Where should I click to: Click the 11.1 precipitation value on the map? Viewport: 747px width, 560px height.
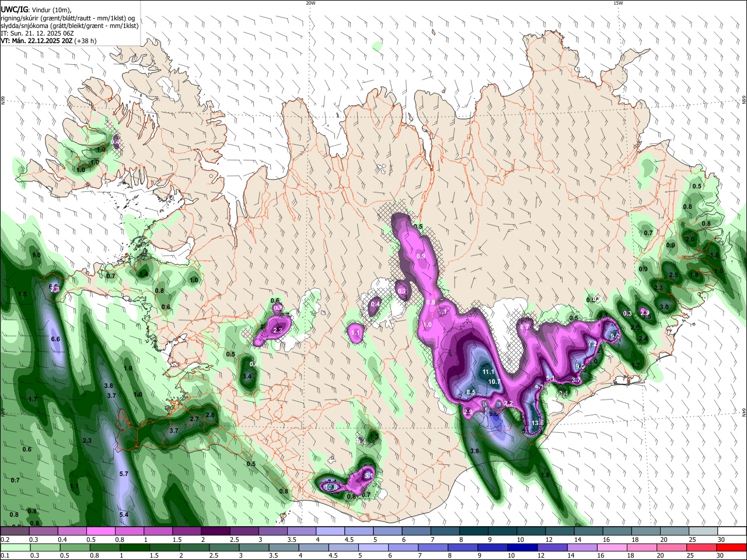coord(488,372)
